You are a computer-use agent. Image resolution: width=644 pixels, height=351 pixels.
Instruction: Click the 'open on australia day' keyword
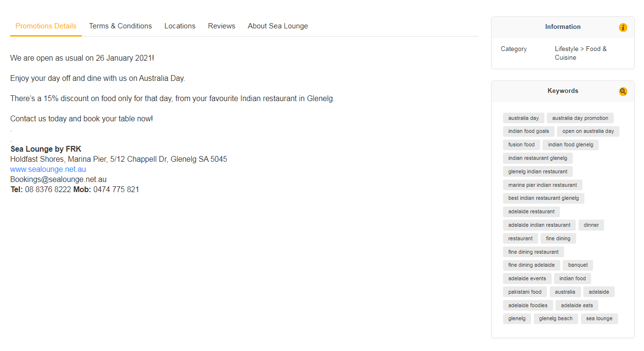click(x=588, y=131)
